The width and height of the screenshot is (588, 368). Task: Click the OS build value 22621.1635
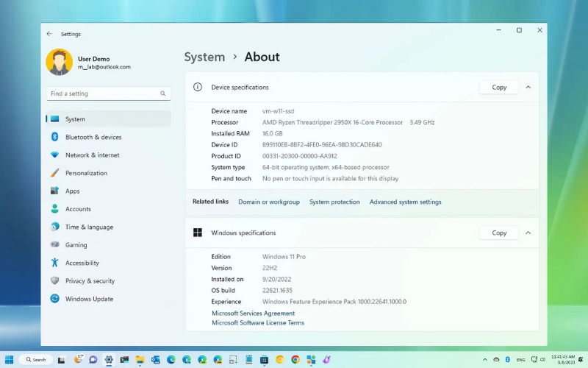pyautogui.click(x=277, y=290)
